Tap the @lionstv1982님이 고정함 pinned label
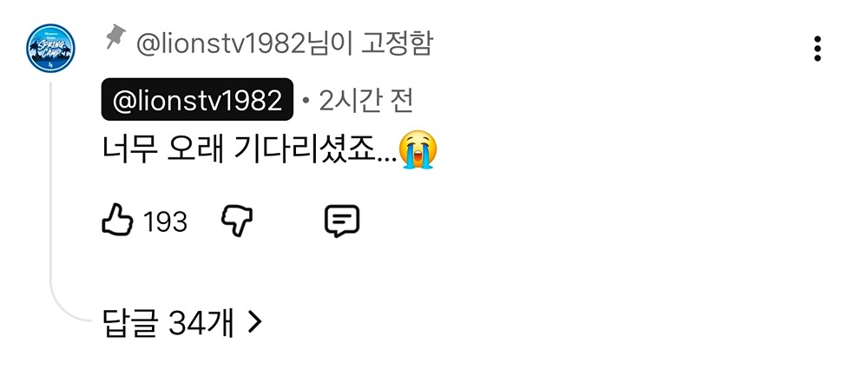Viewport: 868px width, 370px height. [285, 44]
